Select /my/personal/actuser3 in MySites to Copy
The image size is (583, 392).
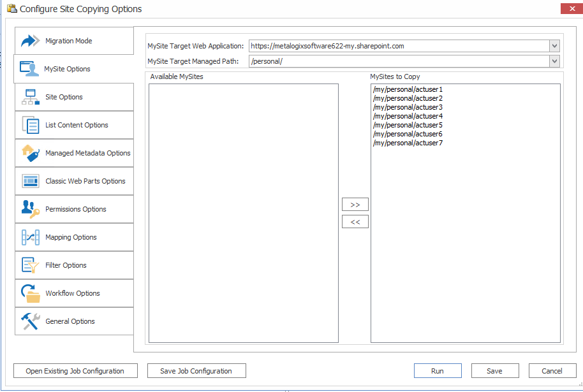(407, 107)
